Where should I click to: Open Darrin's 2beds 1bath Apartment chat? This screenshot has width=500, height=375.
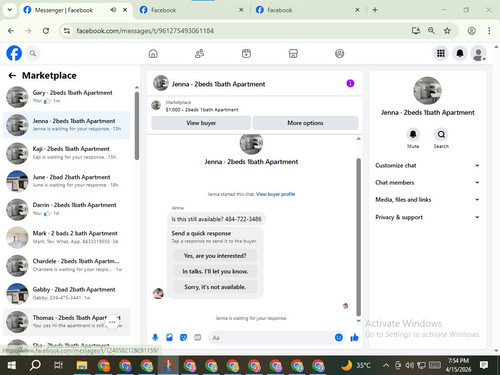(x=67, y=209)
